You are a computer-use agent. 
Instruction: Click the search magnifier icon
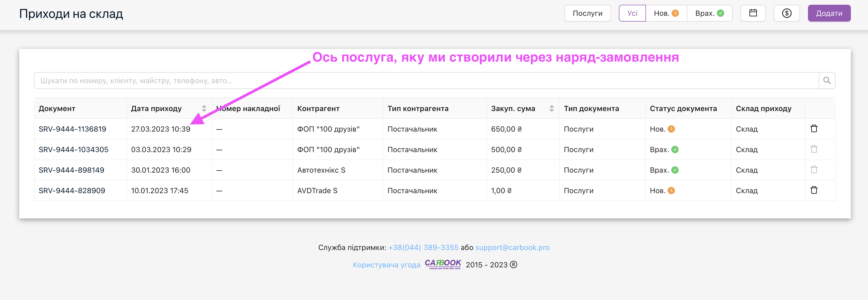click(x=827, y=81)
